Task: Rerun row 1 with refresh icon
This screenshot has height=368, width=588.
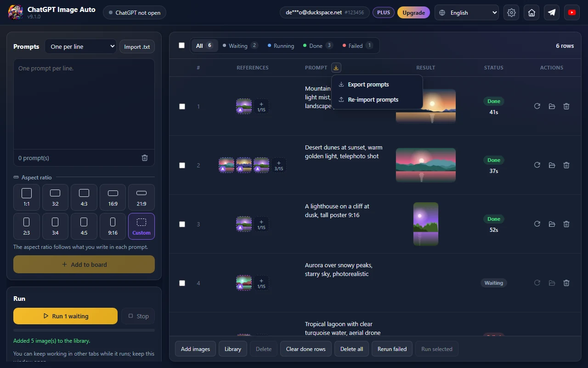Action: [x=537, y=106]
